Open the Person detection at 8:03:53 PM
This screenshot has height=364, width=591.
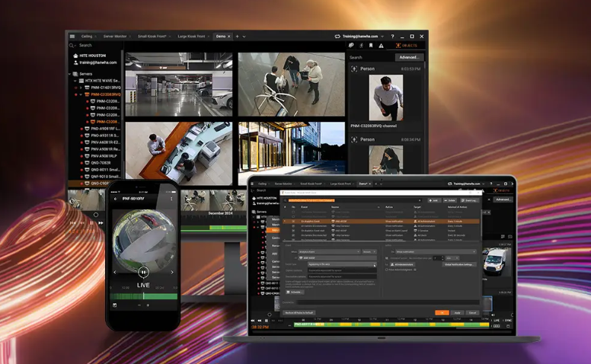tap(385, 97)
